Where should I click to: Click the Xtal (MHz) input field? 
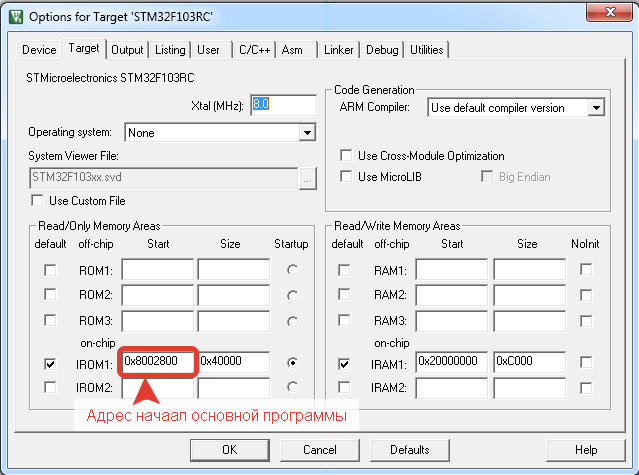click(283, 105)
